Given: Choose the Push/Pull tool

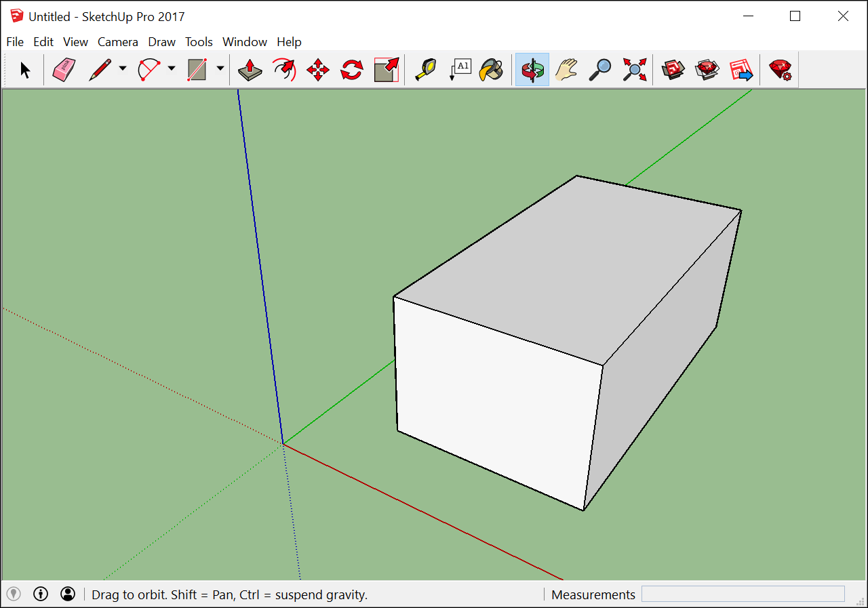Looking at the screenshot, I should [x=250, y=69].
